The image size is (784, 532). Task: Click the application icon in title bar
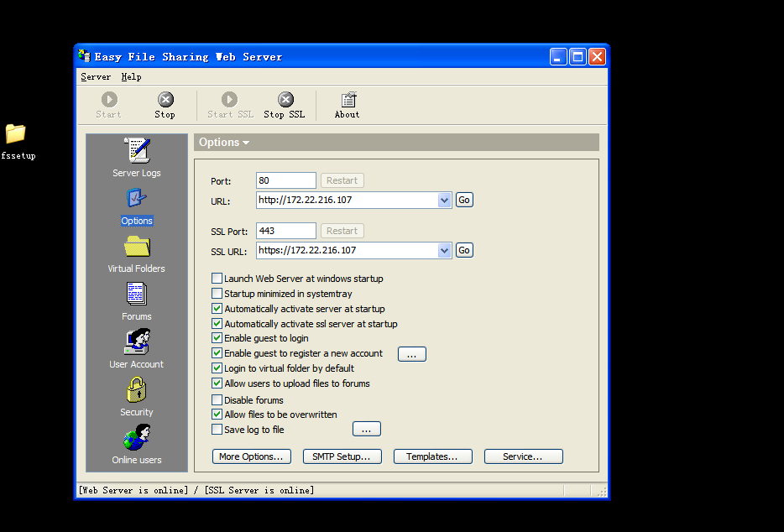(x=84, y=56)
